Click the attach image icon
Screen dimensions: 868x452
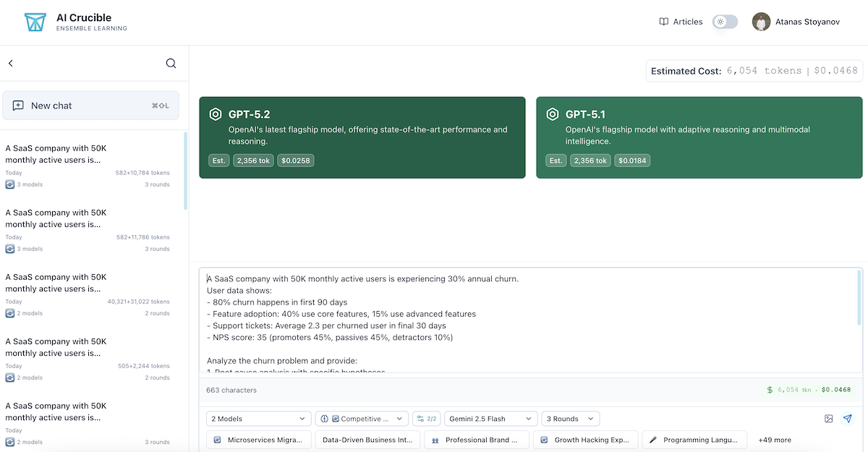(x=829, y=419)
